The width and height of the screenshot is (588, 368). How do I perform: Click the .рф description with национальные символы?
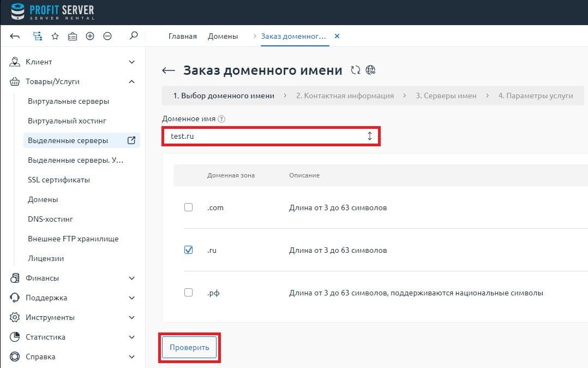416,293
